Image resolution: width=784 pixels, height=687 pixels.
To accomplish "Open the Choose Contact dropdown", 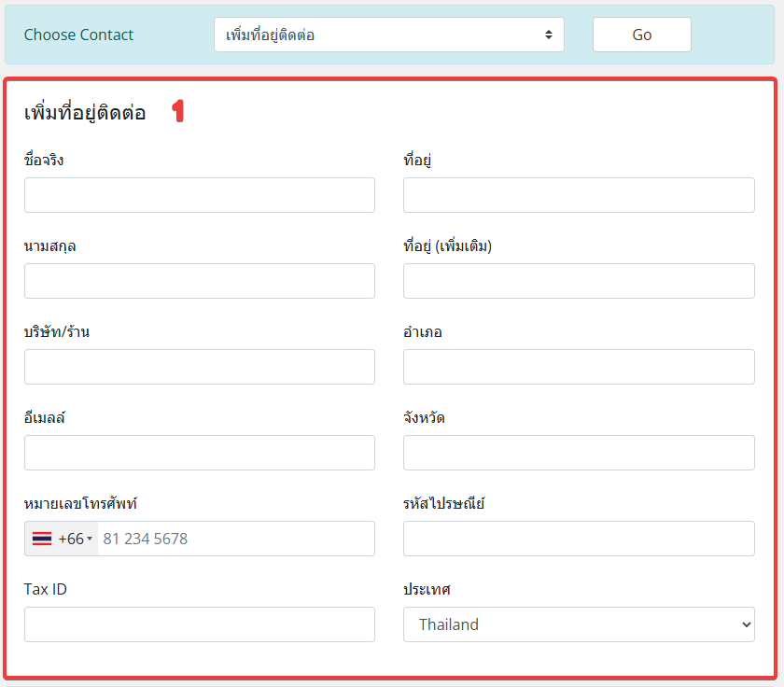I will pos(389,35).
